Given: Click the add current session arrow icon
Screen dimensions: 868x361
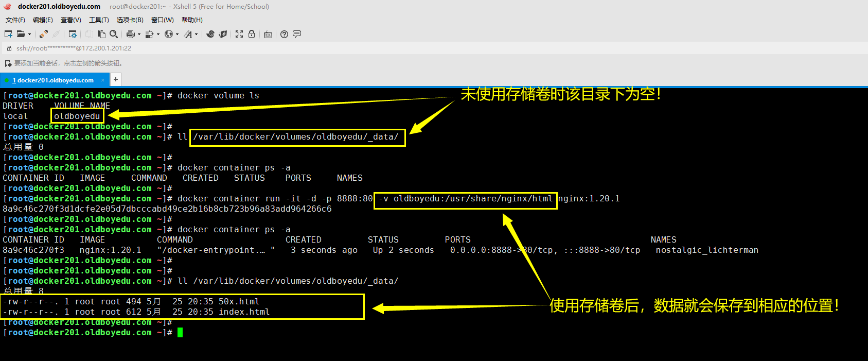Looking at the screenshot, I should pyautogui.click(x=8, y=63).
